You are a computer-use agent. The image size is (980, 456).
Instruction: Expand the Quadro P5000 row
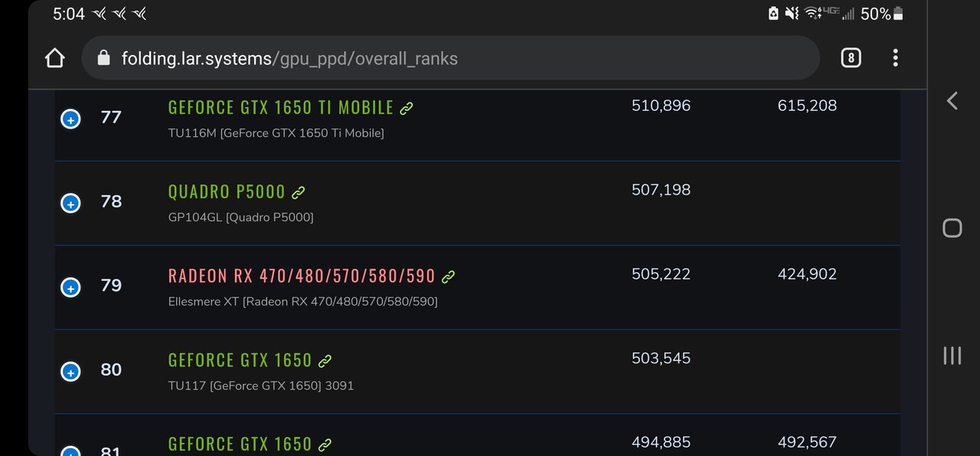click(70, 203)
